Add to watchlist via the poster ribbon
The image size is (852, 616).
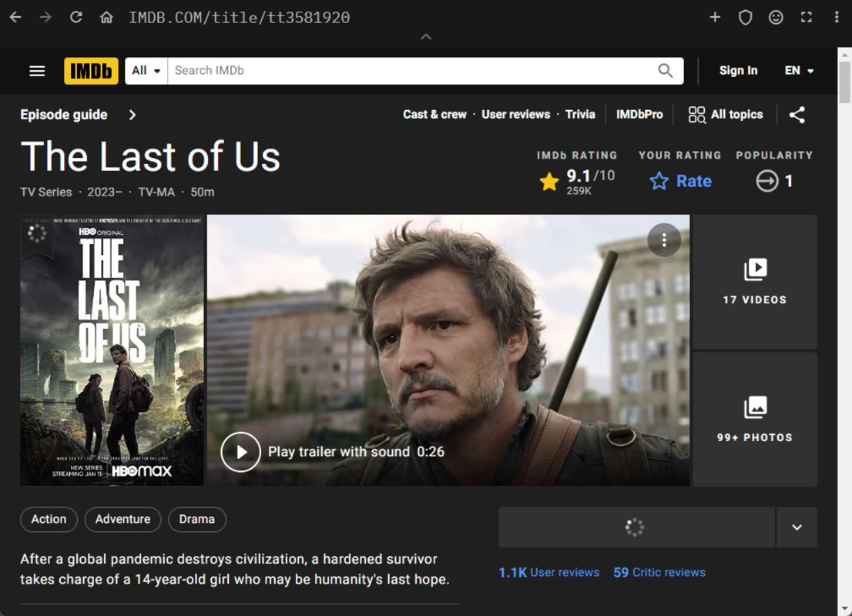[x=37, y=234]
